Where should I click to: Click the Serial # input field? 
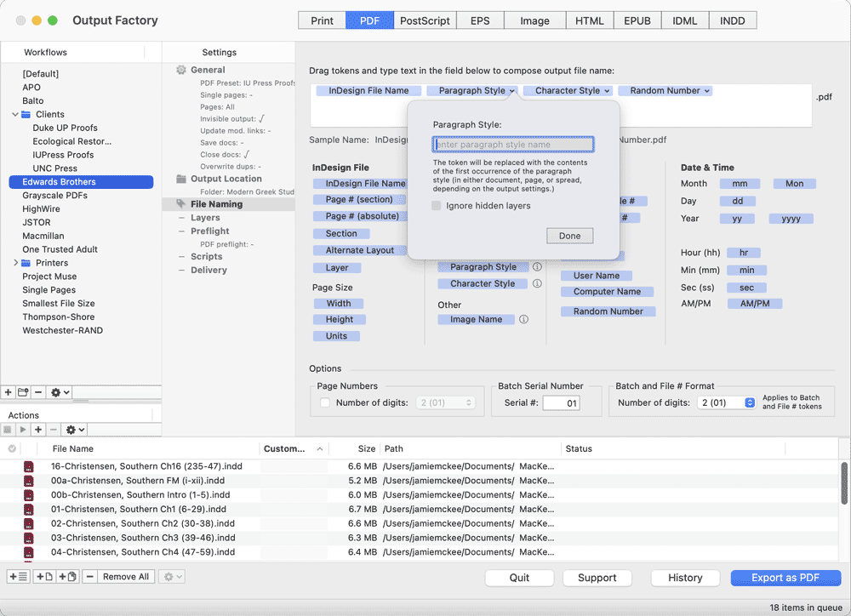click(561, 402)
